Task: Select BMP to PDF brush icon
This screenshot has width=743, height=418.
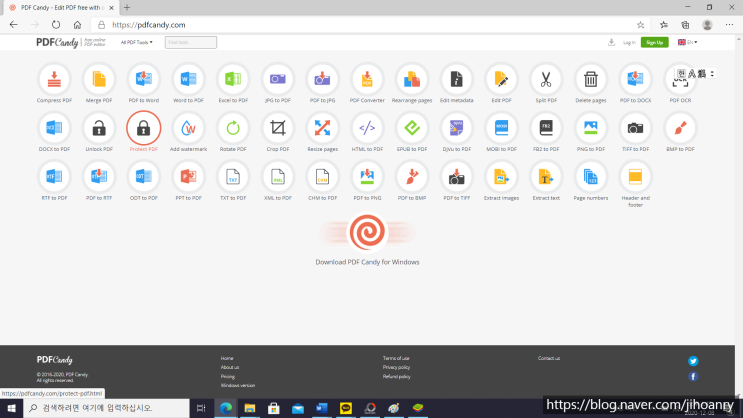Action: (680, 128)
